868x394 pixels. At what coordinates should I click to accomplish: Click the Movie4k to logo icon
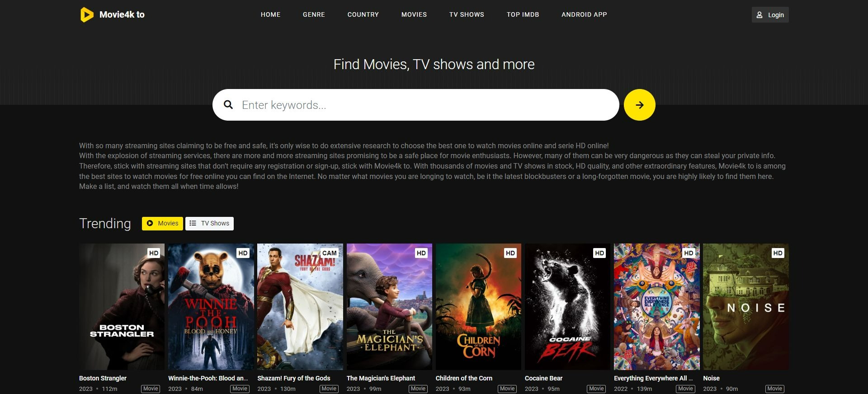tap(87, 14)
